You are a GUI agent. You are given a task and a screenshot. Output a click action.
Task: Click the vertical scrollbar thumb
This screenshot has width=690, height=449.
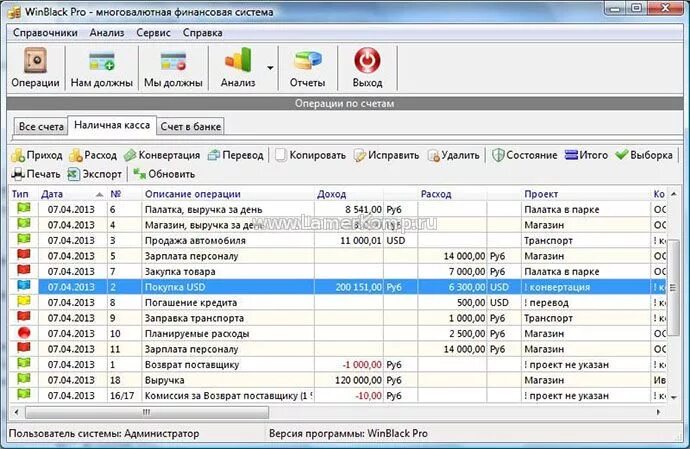tap(674, 287)
